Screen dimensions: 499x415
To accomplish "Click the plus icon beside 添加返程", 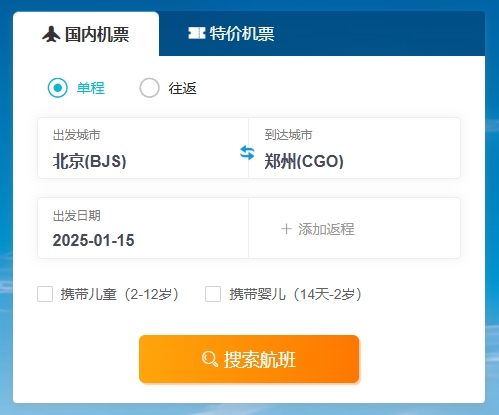I will point(286,229).
